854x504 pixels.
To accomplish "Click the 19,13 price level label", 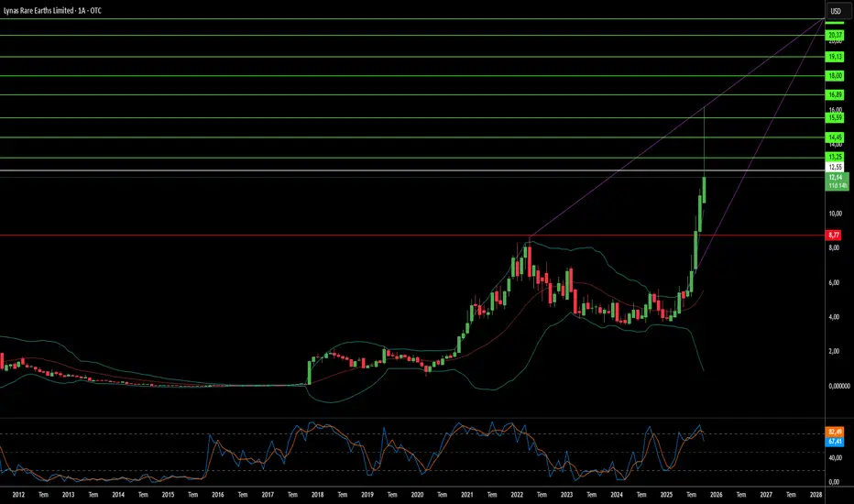I will click(x=835, y=57).
